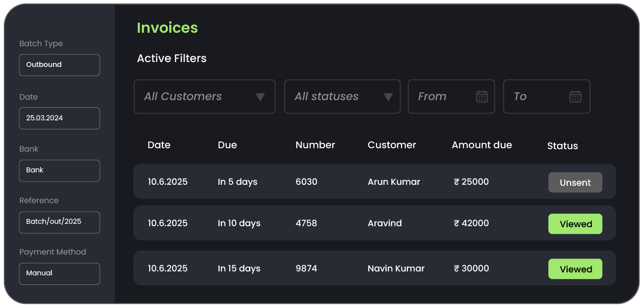This screenshot has height=308, width=644.
Task: Open invoice 6030 for Arun Kumar
Action: tap(306, 182)
